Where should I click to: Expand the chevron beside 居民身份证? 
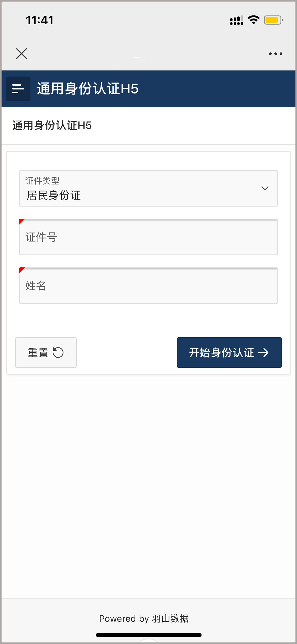pos(265,188)
